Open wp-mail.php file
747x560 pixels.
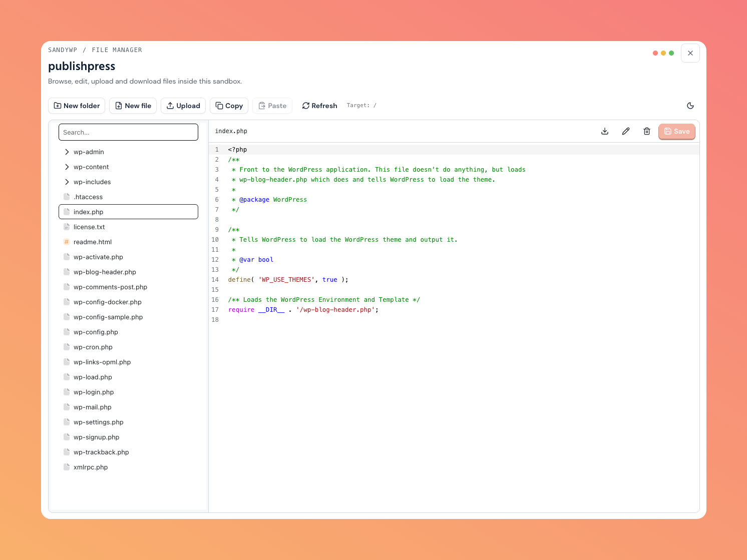point(128,407)
